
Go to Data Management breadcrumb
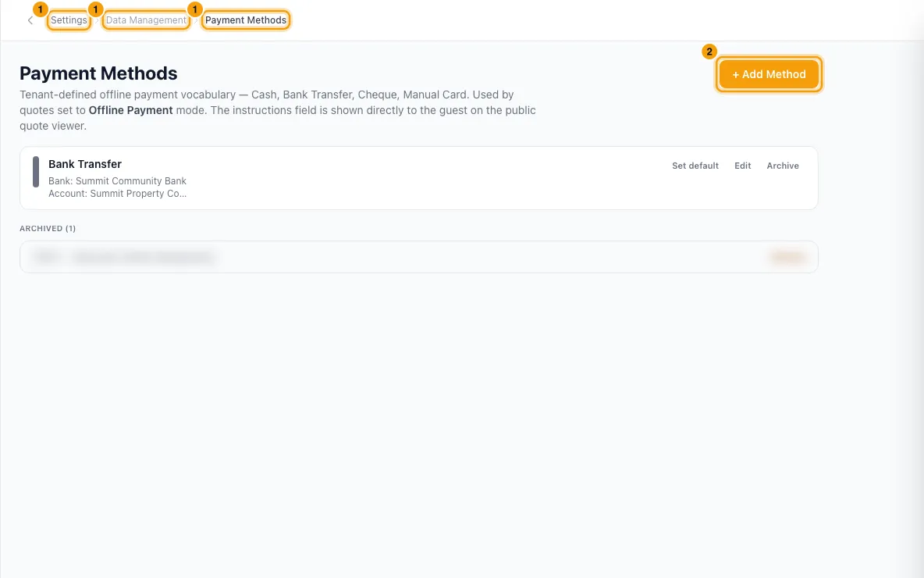coord(146,20)
